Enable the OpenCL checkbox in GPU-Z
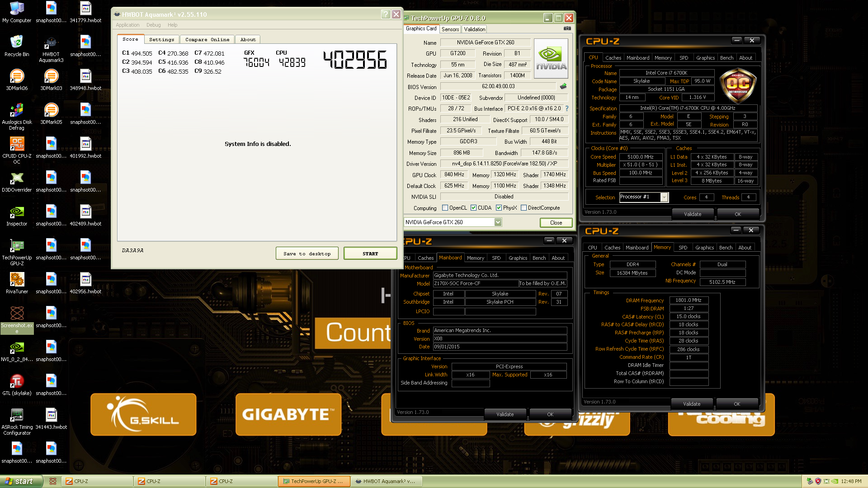Screen dimensions: 868x488 click(x=445, y=208)
